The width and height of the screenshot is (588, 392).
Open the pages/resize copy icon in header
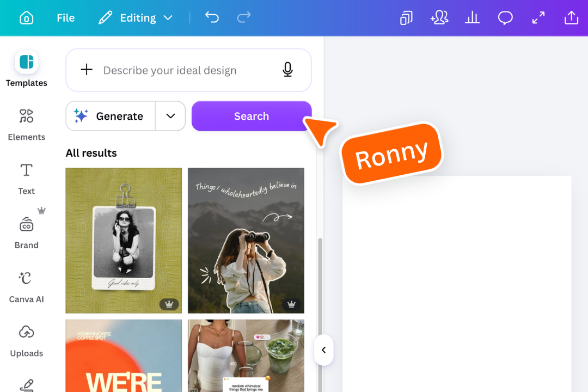(x=406, y=17)
